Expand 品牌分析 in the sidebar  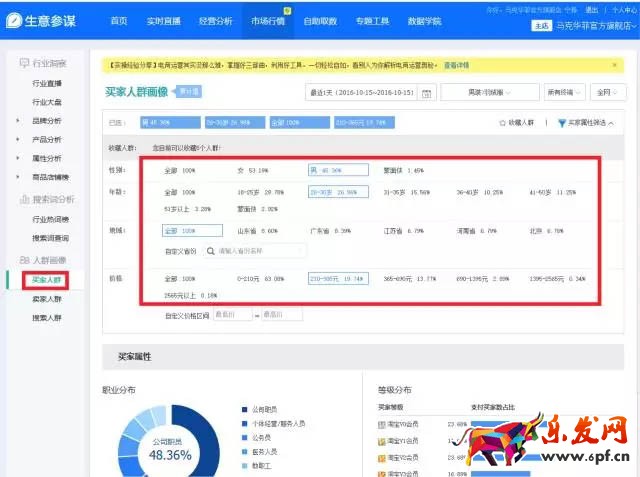[46, 120]
